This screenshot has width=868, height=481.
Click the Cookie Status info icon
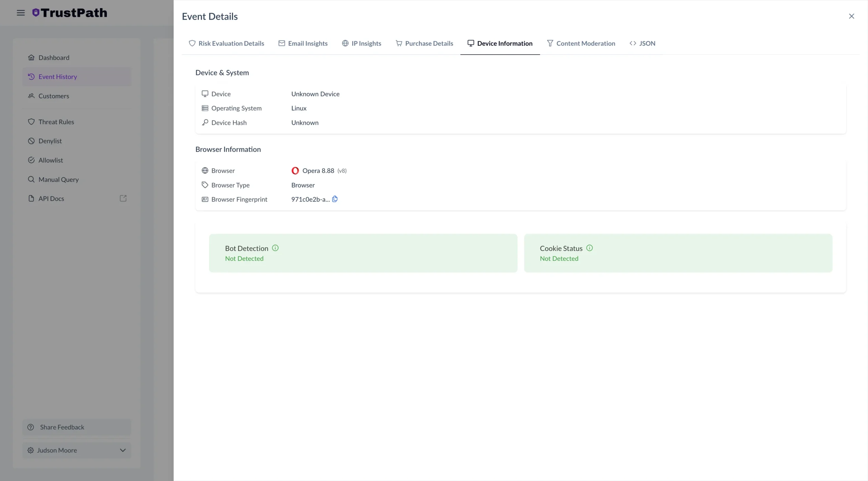pos(590,248)
